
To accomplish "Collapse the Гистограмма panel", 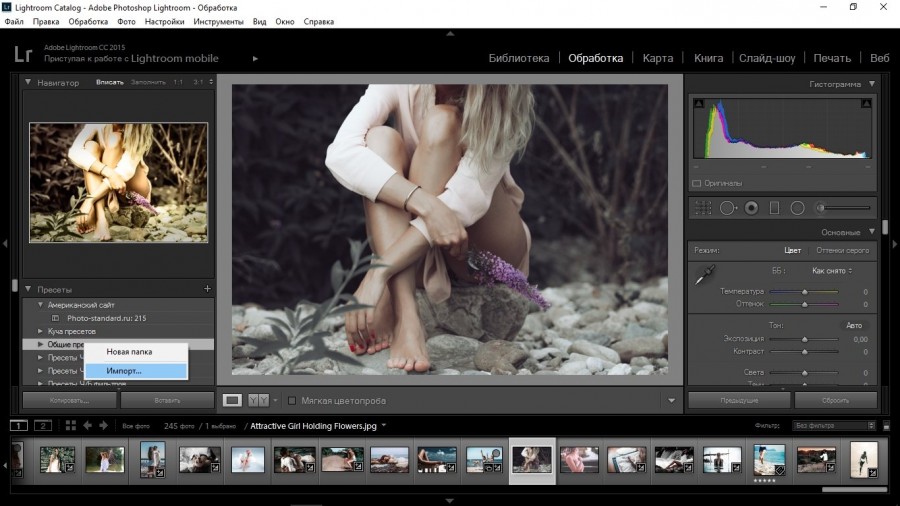I will coord(872,84).
